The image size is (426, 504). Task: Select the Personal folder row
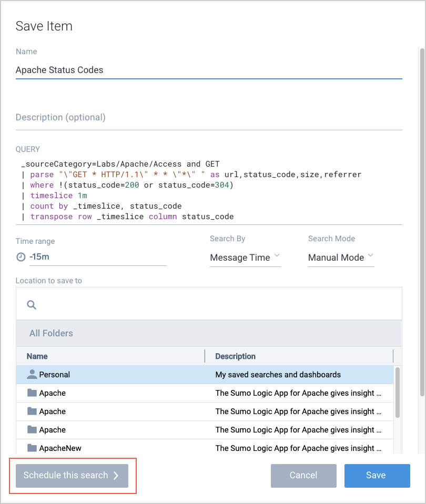pyautogui.click(x=205, y=375)
